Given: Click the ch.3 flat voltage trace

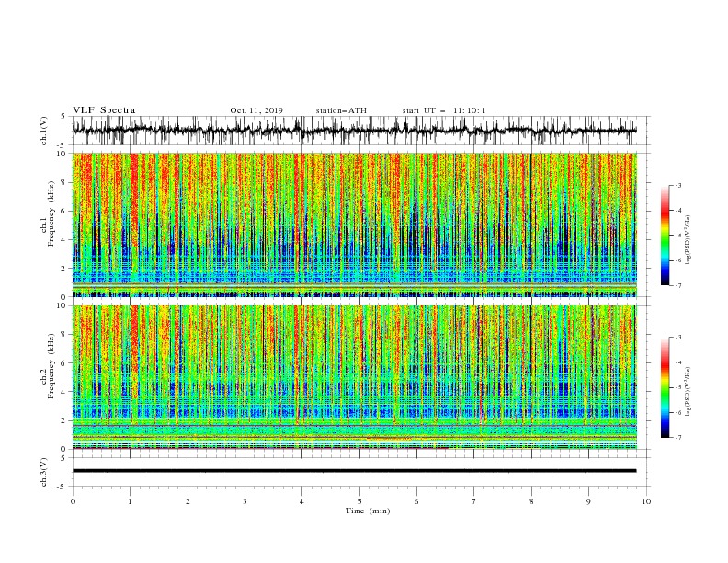Looking at the screenshot, I should (x=354, y=471).
